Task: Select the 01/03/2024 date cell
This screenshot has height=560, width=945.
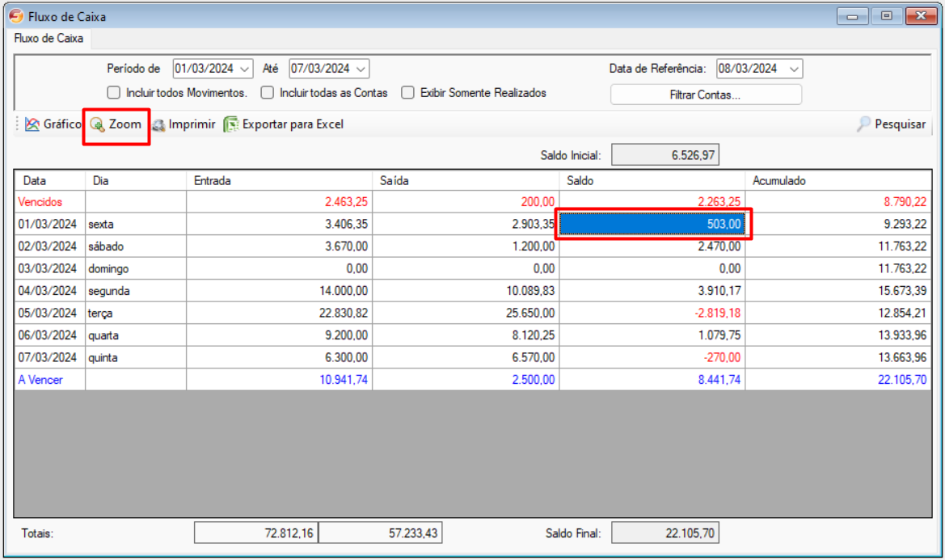Action: click(50, 224)
